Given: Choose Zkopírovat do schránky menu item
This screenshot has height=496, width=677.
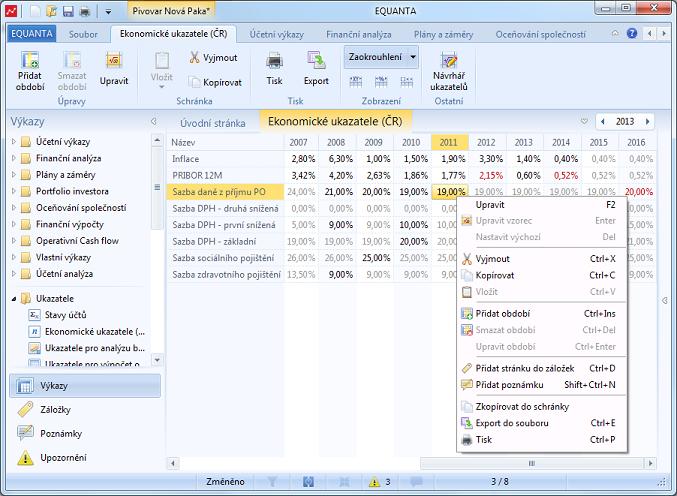Looking at the screenshot, I should [x=542, y=407].
